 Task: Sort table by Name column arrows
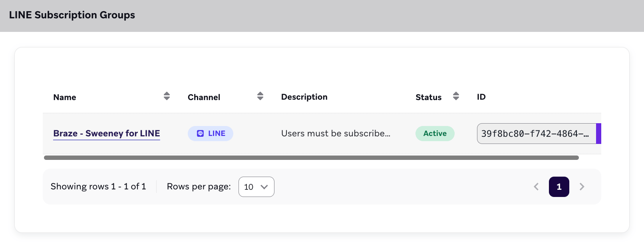click(167, 96)
